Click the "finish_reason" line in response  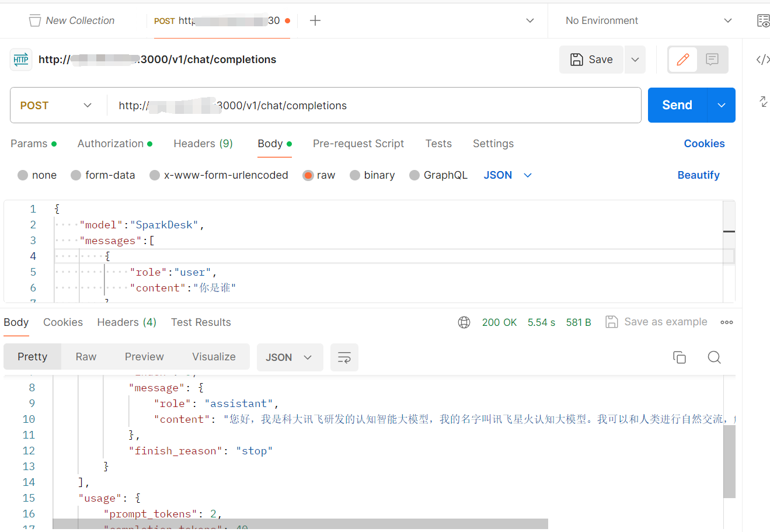click(200, 451)
